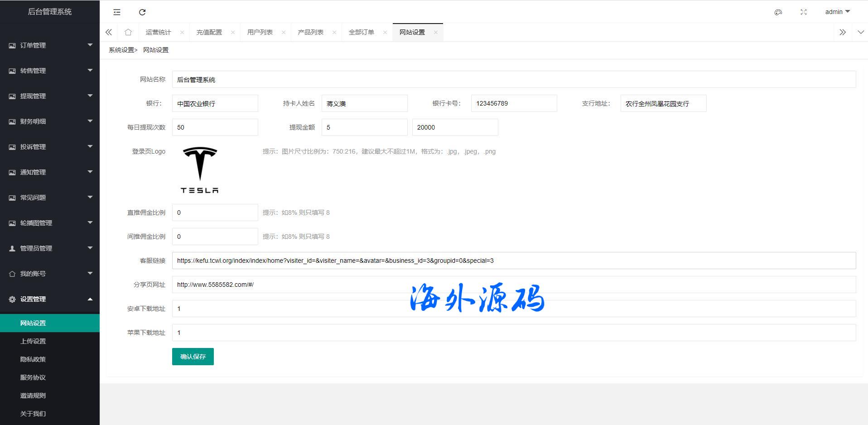Click the 确认保存 button
868x425 pixels.
[x=193, y=357]
